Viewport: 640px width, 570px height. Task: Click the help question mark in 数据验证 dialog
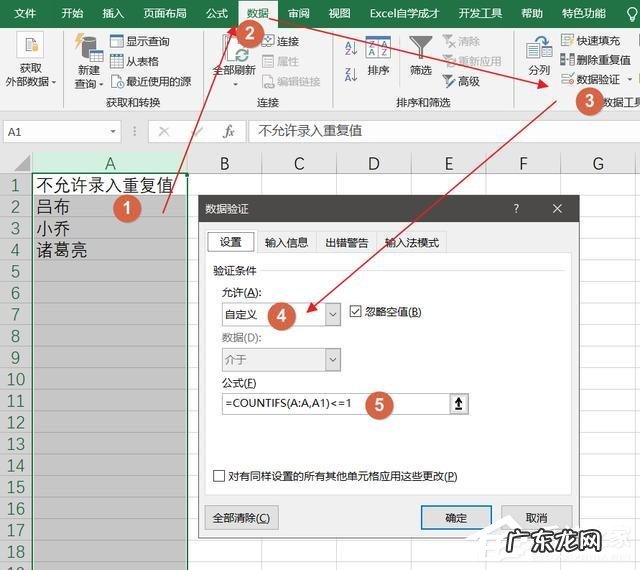[x=516, y=209]
